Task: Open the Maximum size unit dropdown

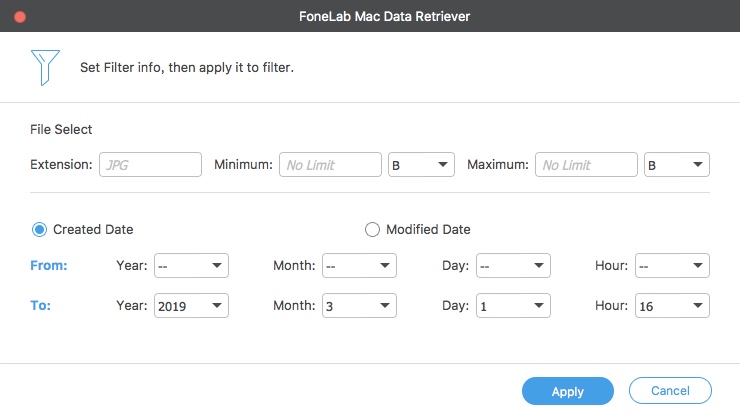Action: click(x=677, y=165)
